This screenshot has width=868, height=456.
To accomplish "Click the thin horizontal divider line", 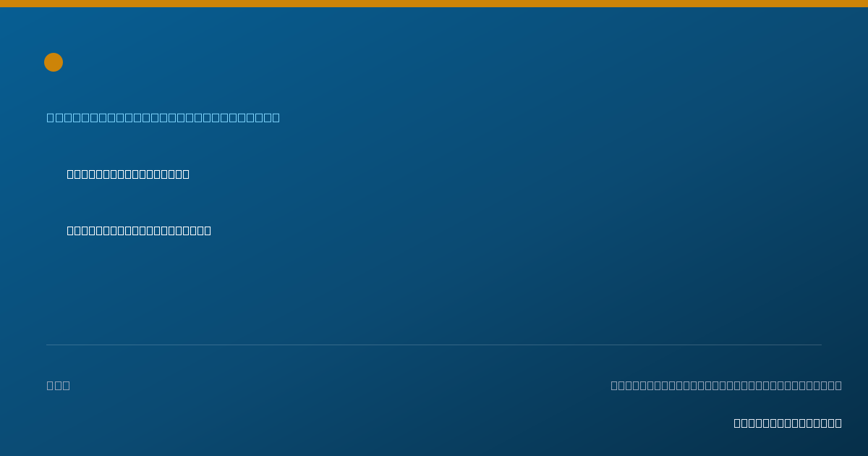I will coord(434,345).
